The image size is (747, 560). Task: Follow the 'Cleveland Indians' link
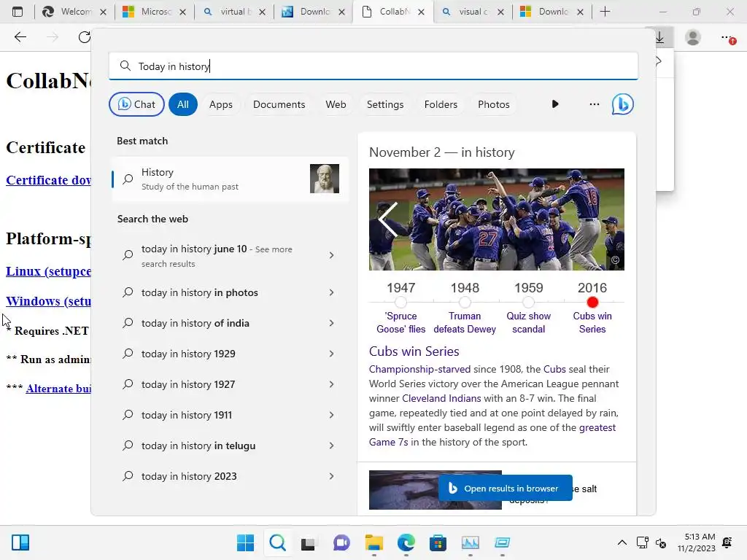[x=441, y=398]
